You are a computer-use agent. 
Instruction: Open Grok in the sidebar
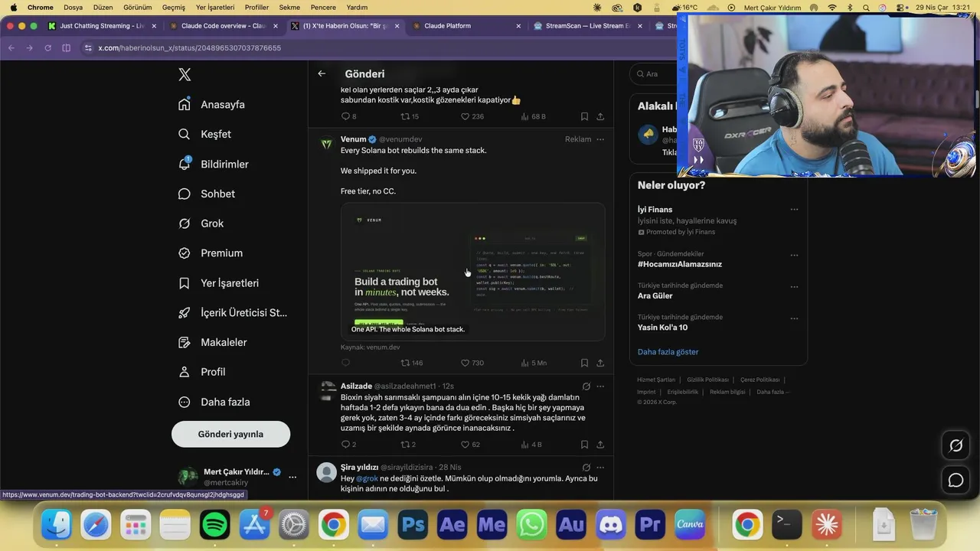[201, 223]
